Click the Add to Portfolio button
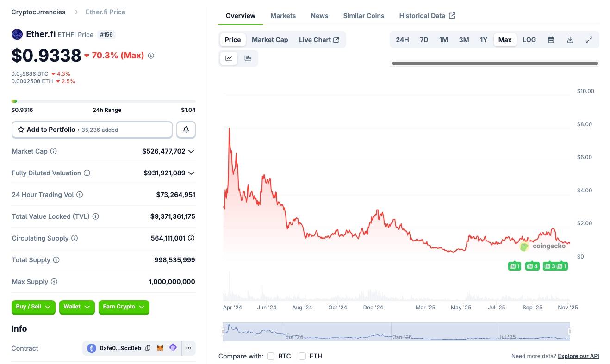The image size is (610, 364). 92,130
